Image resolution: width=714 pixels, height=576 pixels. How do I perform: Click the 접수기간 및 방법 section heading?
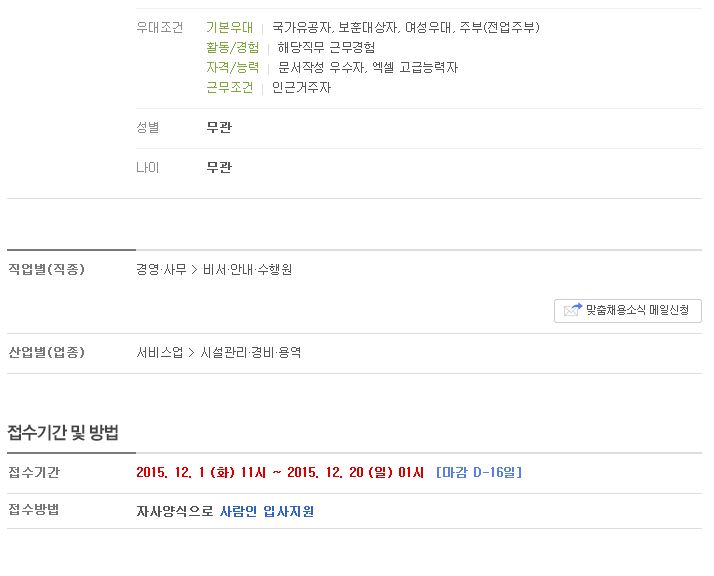(x=63, y=432)
